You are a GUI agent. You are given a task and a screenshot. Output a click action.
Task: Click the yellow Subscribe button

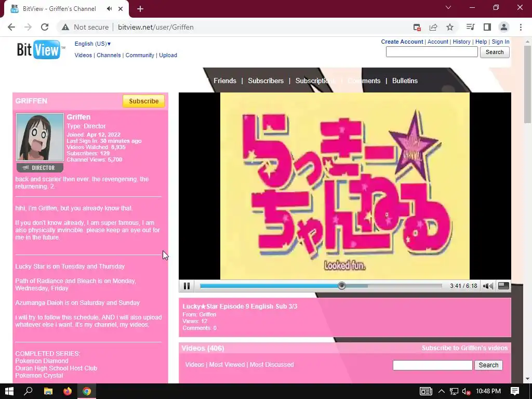coord(143,101)
